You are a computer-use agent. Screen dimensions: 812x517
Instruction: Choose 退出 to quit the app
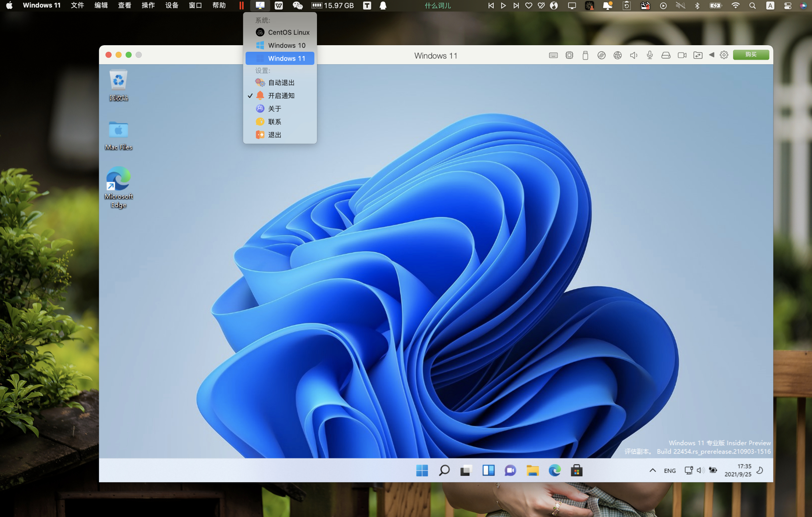(x=274, y=135)
